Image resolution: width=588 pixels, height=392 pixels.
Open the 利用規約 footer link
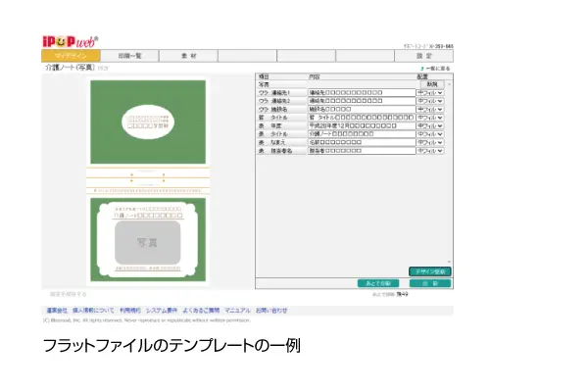[x=130, y=311]
